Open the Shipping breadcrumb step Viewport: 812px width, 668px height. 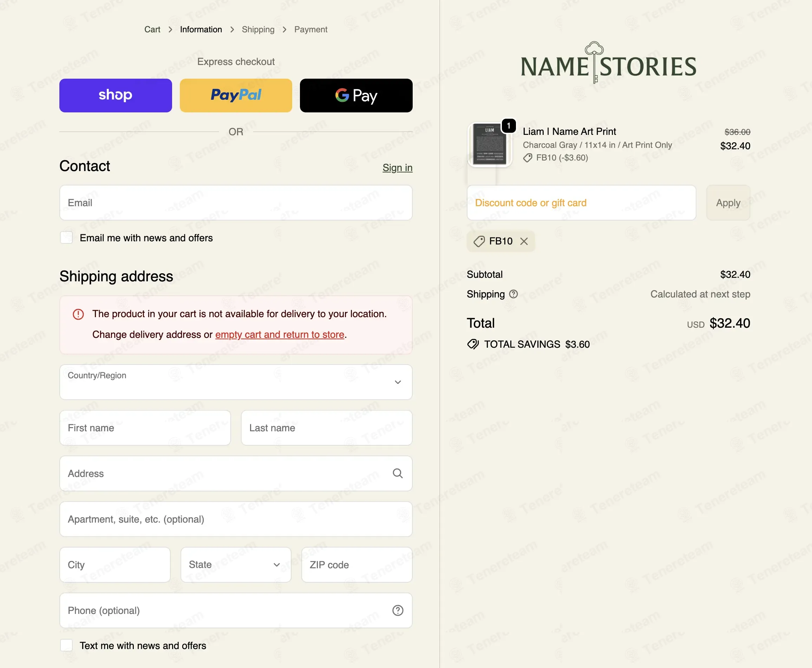pyautogui.click(x=258, y=30)
